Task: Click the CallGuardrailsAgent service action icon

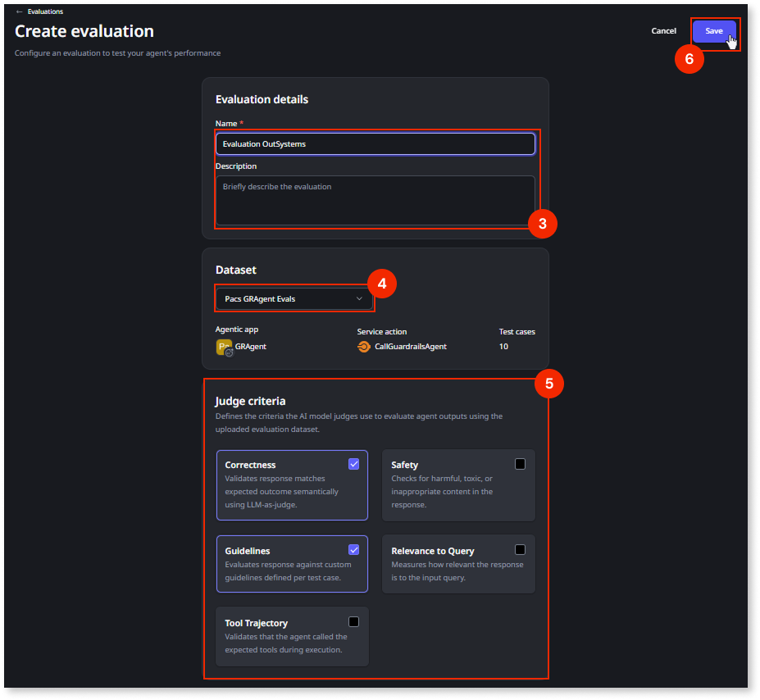Action: [363, 347]
